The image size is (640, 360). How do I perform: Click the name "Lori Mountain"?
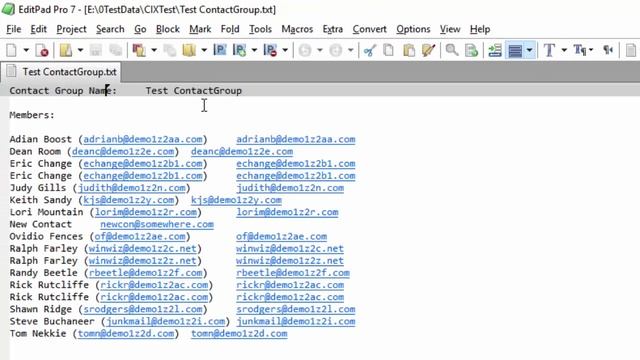coord(46,212)
